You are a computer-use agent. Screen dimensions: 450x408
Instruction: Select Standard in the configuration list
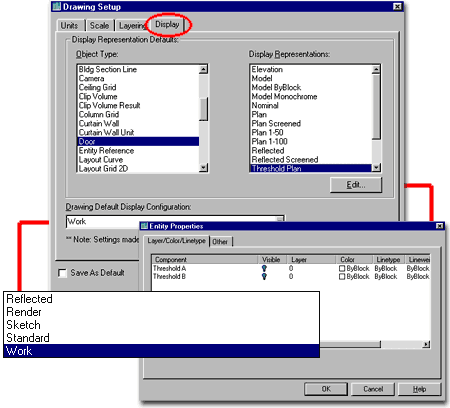click(161, 338)
